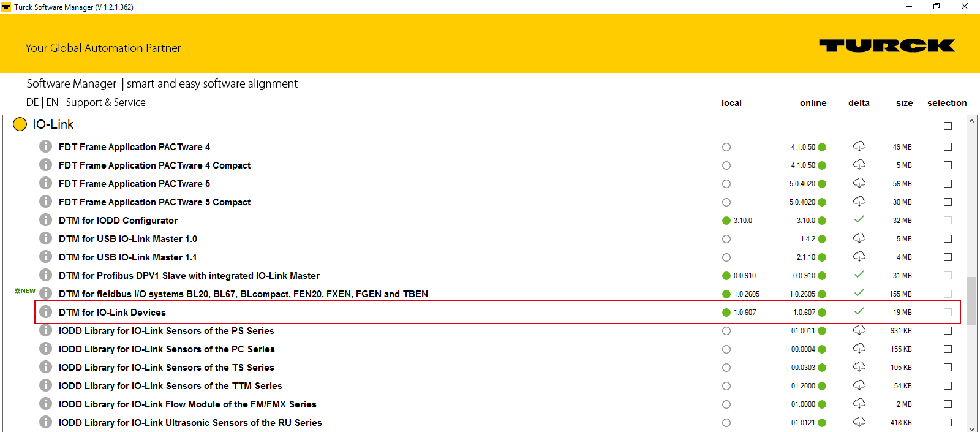Image resolution: width=980 pixels, height=432 pixels.
Task: Open info for PC Series IODD Library
Action: point(45,349)
